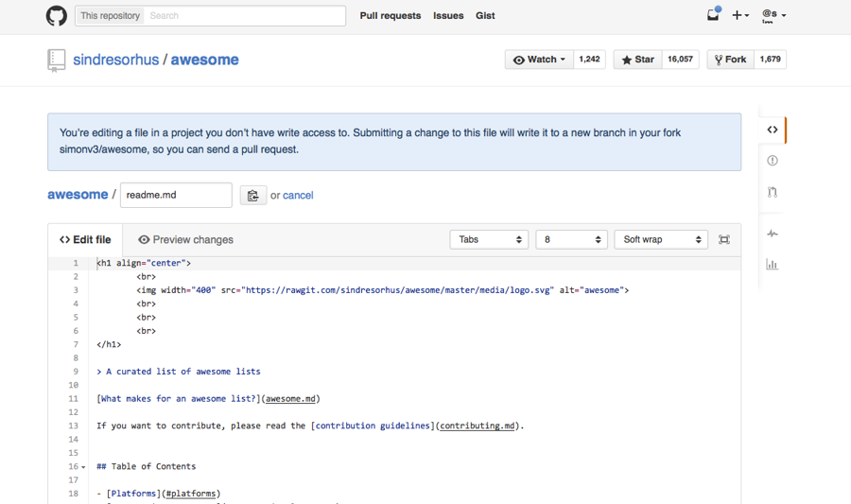Open the indent size 8 dropdown

[x=571, y=240]
